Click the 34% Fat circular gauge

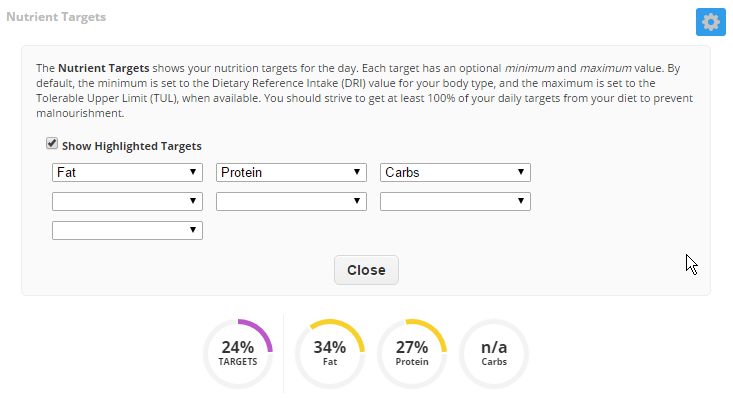(x=330, y=354)
